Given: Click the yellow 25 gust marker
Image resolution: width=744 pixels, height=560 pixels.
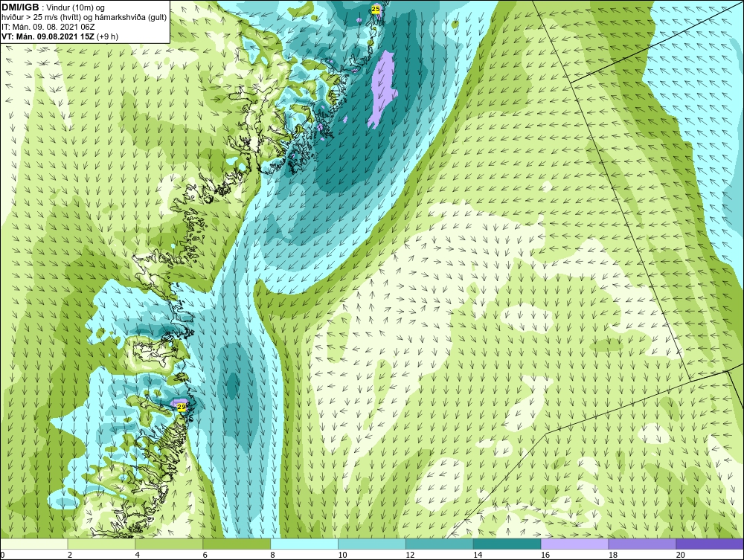Looking at the screenshot, I should (x=376, y=9).
